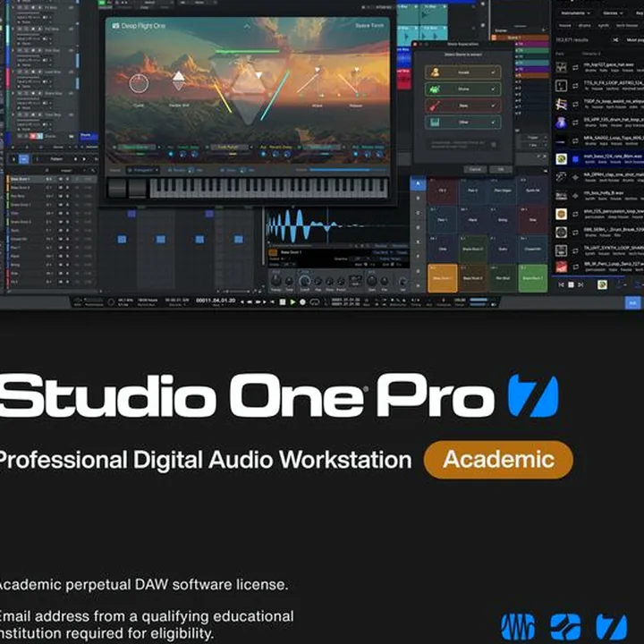Click the Cutoff knob in Deep Flight One

(139, 83)
